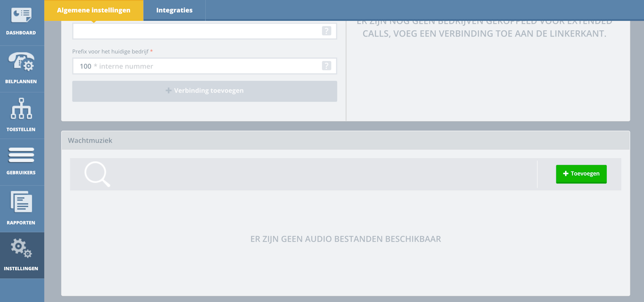Click the DASHBOARD label in sidebar
Image resolution: width=644 pixels, height=302 pixels.
21,33
